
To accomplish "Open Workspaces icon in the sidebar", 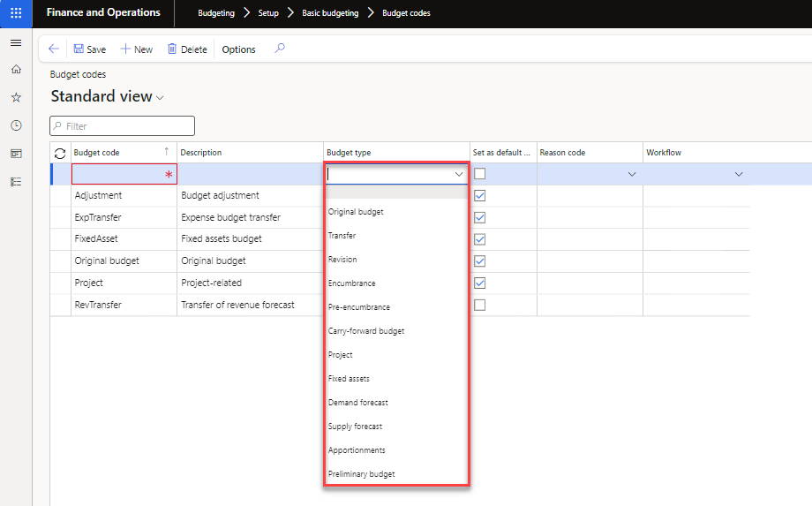I will pyautogui.click(x=16, y=154).
